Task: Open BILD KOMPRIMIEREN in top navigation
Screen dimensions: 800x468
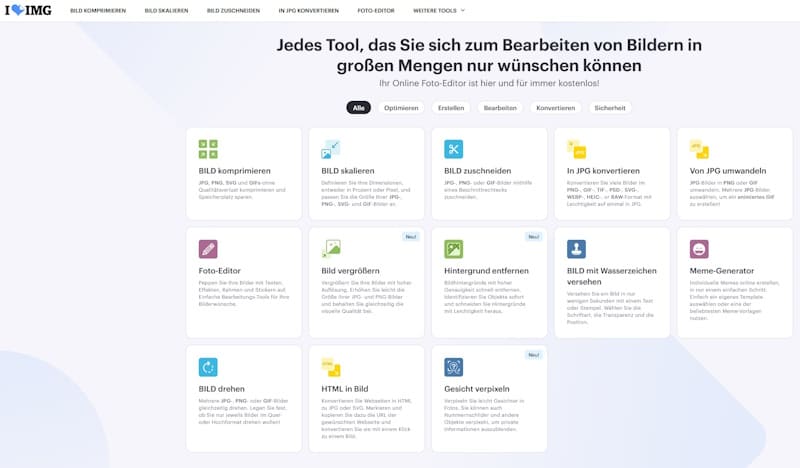Action: (98, 10)
